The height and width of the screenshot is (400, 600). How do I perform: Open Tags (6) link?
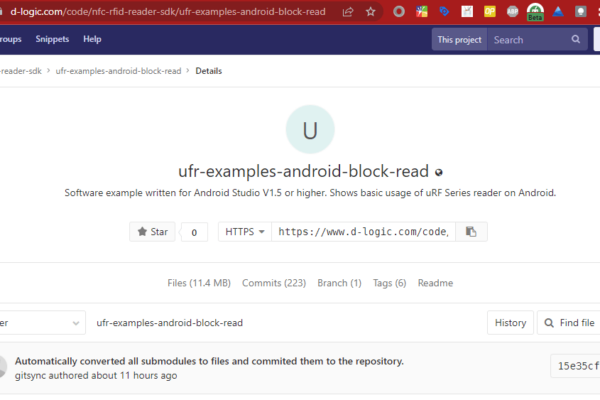point(390,283)
